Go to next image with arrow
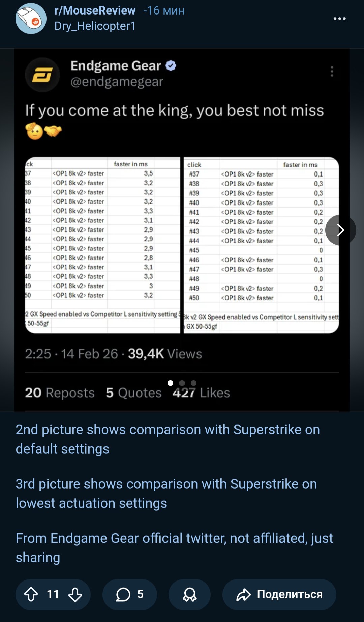Viewport: 364px width, 622px height. coord(340,230)
